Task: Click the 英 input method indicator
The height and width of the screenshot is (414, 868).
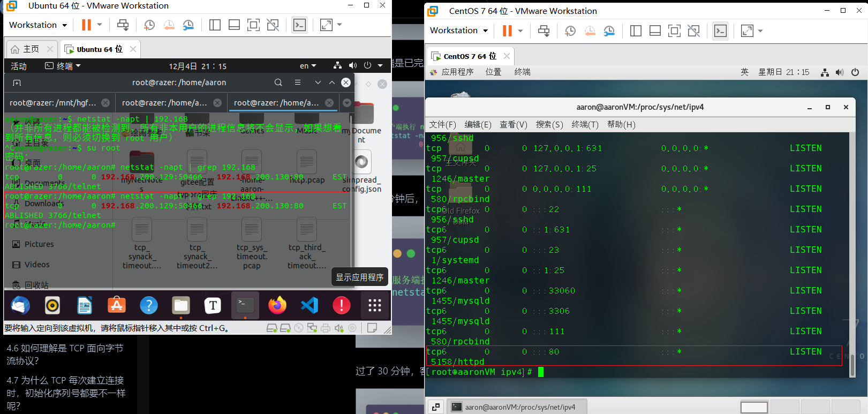Action: point(744,72)
